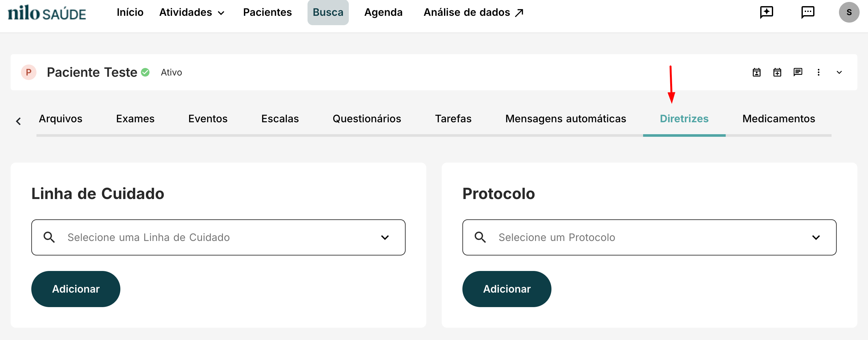This screenshot has width=868, height=340.
Task: Open the support chat icon
Action: [x=808, y=12]
